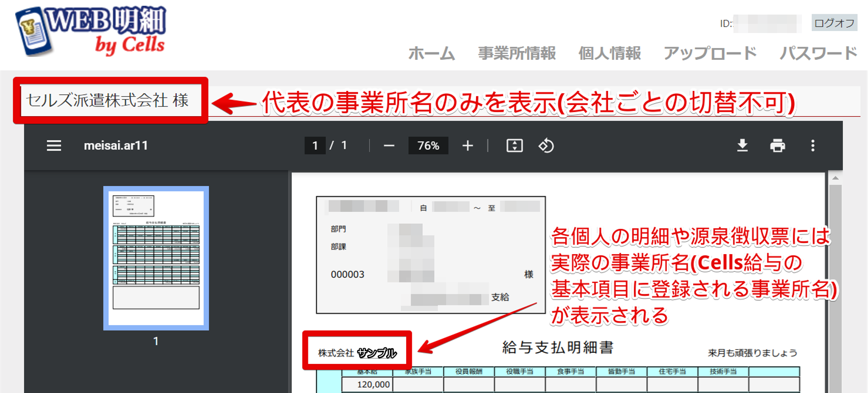Rotate the PDF counterclockwise
The height and width of the screenshot is (393, 868).
[x=546, y=146]
